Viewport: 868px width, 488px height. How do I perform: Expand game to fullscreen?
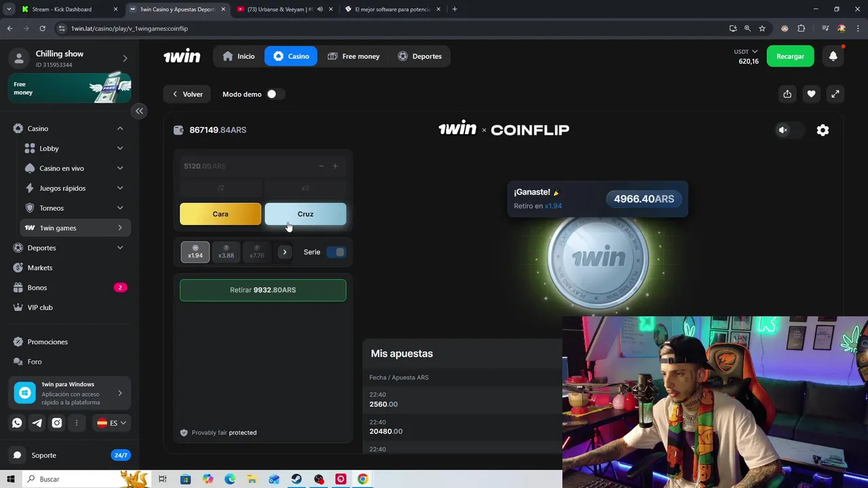(x=835, y=94)
